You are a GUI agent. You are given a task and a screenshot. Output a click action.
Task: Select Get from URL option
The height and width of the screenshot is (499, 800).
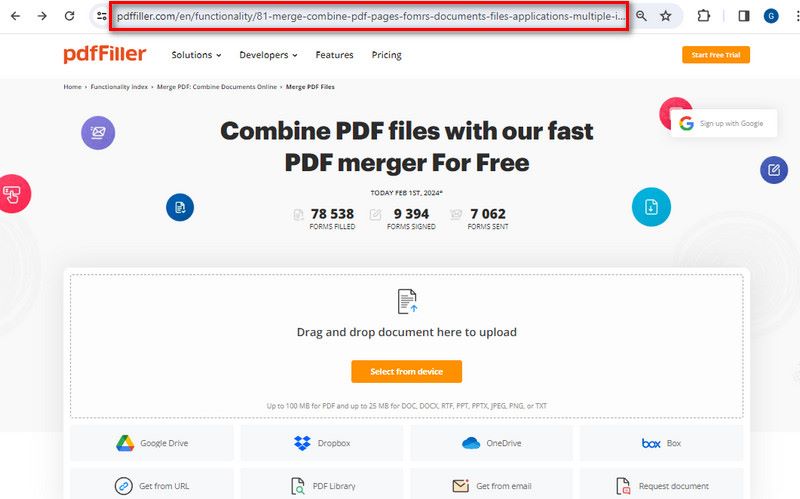(x=152, y=486)
